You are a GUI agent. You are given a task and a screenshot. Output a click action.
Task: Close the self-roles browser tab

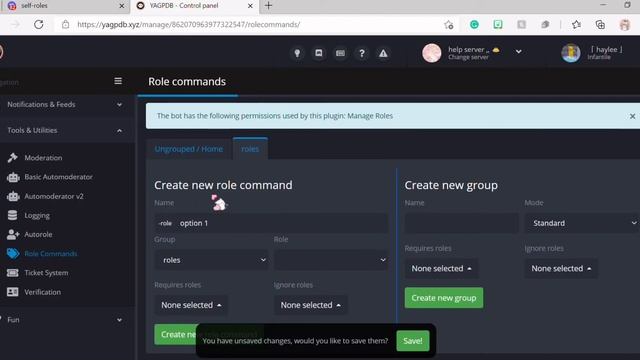(x=122, y=6)
